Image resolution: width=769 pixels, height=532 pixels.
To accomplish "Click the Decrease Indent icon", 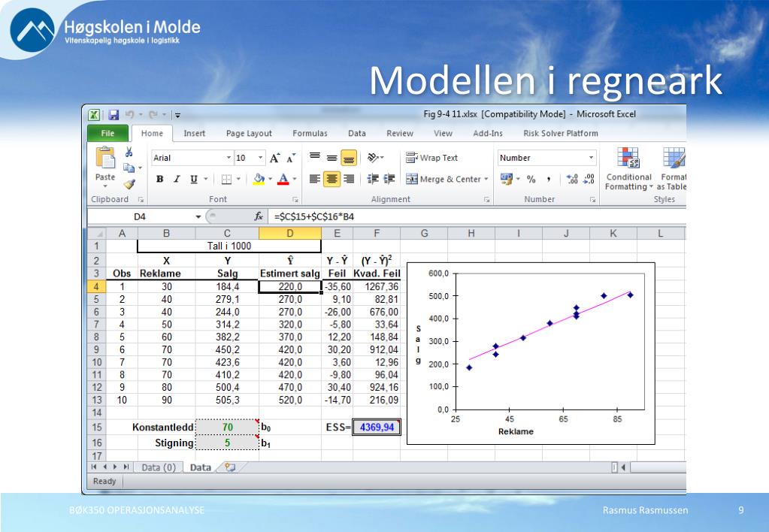I will pos(373,179).
